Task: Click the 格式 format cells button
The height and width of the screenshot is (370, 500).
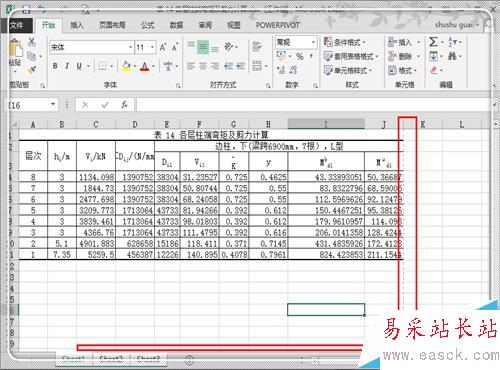Action: [403, 70]
